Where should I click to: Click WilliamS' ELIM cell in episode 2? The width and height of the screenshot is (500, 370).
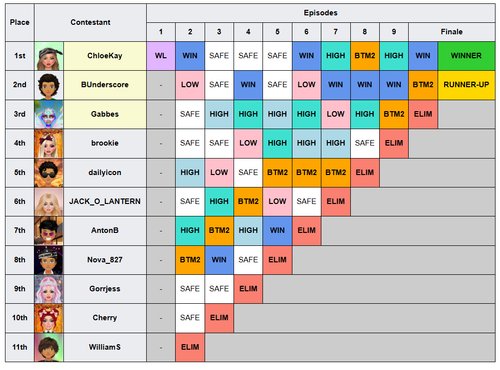tap(190, 347)
